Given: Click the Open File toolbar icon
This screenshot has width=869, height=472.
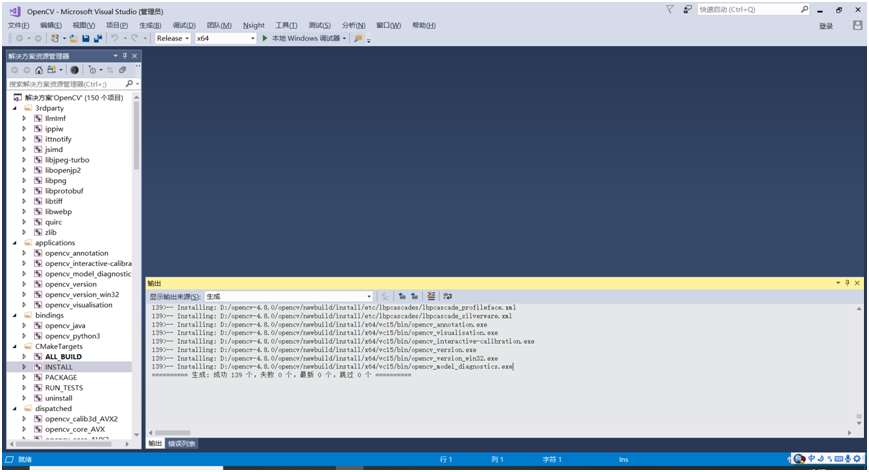Looking at the screenshot, I should pos(74,38).
